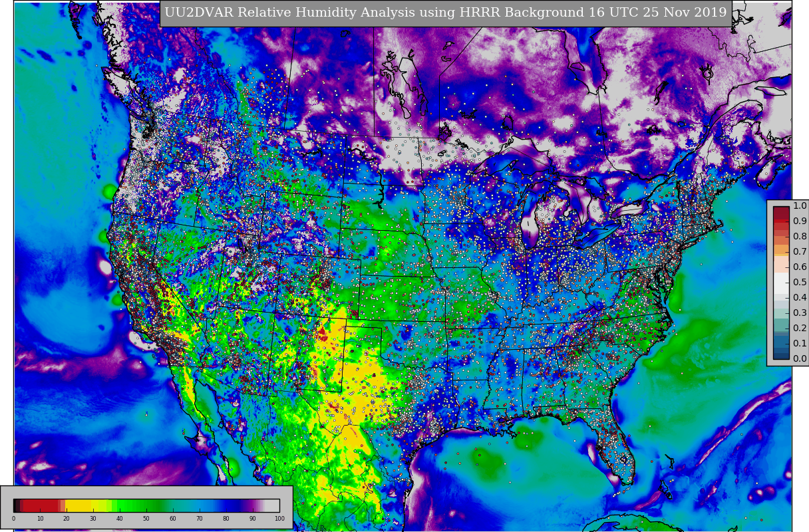Screen dimensions: 809x532
Task: Click the "50" tick on humidity colorbar
Action: point(146,519)
